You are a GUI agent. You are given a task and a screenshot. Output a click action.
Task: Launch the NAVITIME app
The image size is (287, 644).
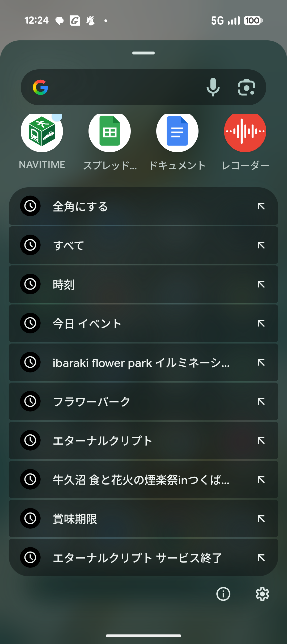tap(42, 132)
